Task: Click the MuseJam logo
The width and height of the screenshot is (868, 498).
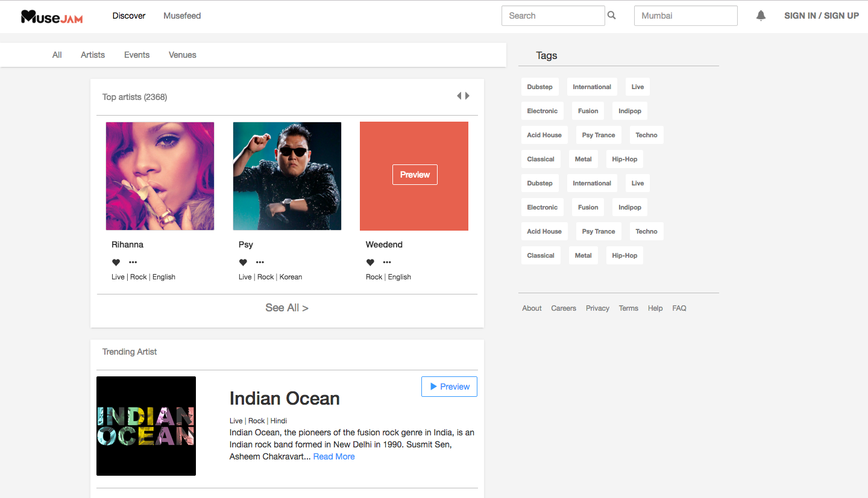Action: click(x=52, y=17)
